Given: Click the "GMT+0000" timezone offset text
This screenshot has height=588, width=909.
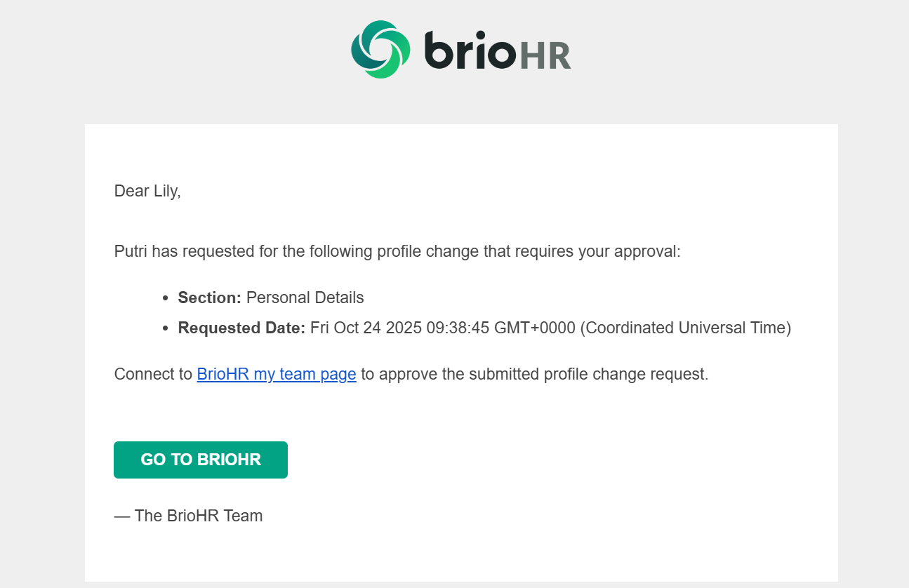Looking at the screenshot, I should pos(534,328).
